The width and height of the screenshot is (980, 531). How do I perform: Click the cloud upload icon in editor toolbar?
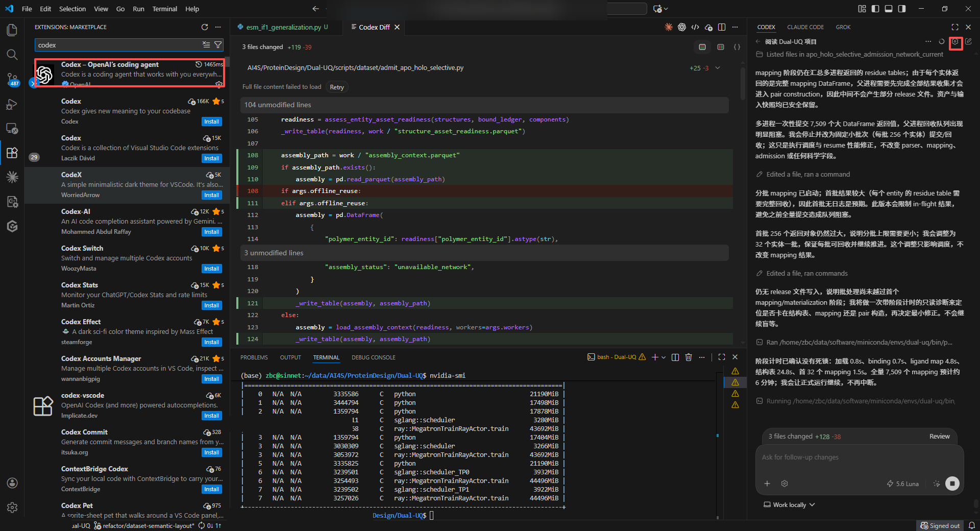coord(708,27)
